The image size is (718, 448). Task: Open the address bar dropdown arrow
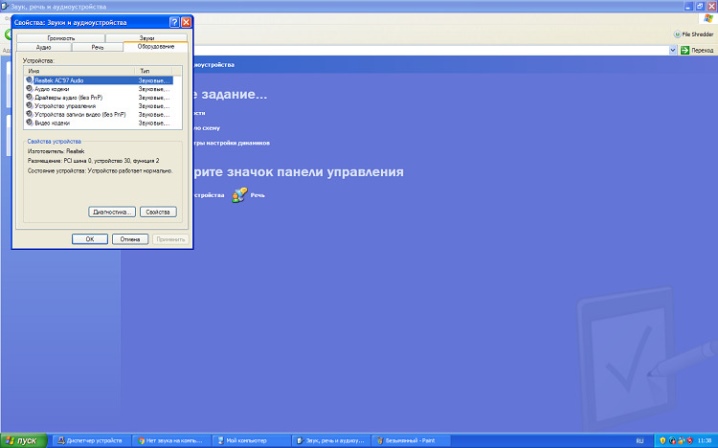point(673,50)
